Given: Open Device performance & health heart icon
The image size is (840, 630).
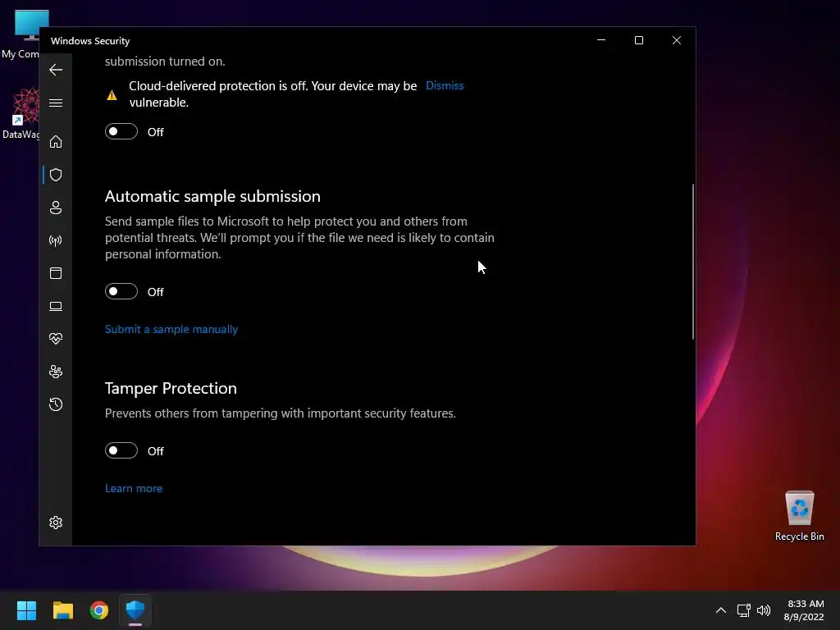Looking at the screenshot, I should (x=56, y=339).
